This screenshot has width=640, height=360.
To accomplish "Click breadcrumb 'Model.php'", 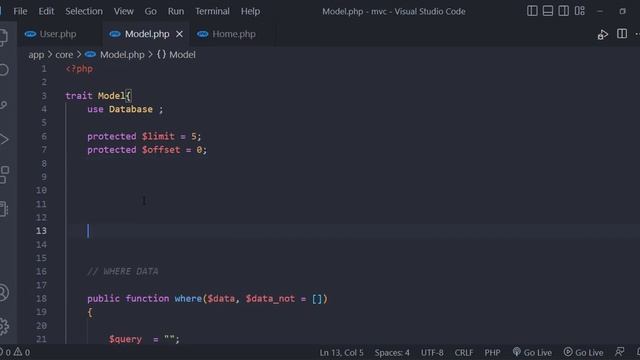I will [x=122, y=55].
